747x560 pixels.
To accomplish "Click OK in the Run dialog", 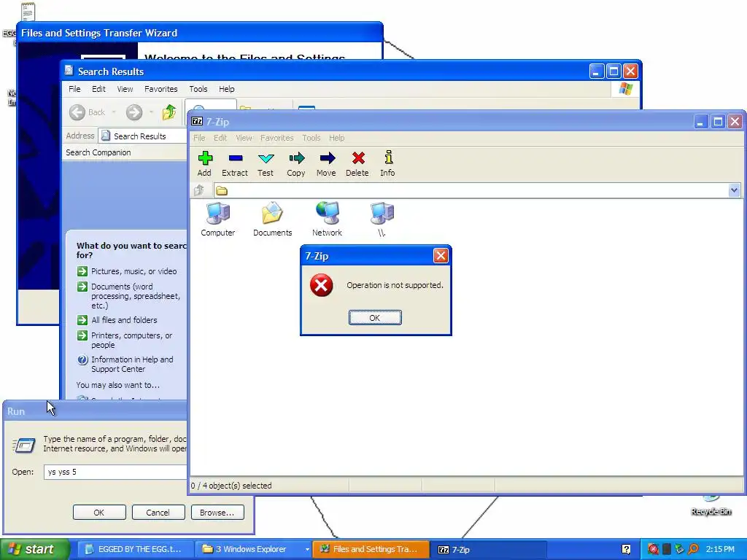I will pos(99,513).
